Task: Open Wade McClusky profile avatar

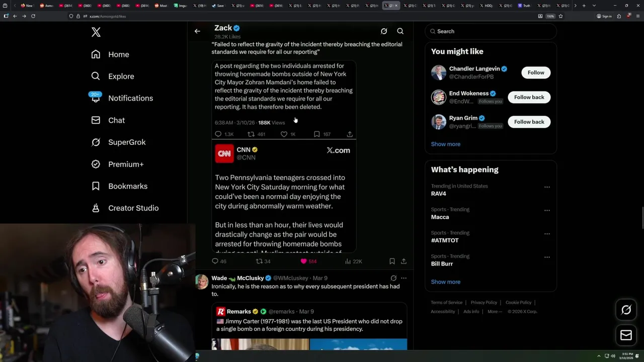Action: coord(202,282)
